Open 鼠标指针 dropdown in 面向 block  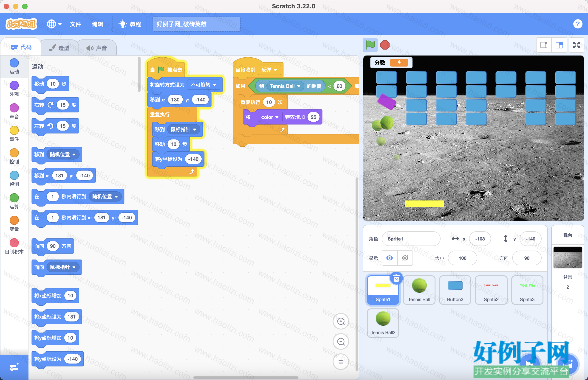63,267
